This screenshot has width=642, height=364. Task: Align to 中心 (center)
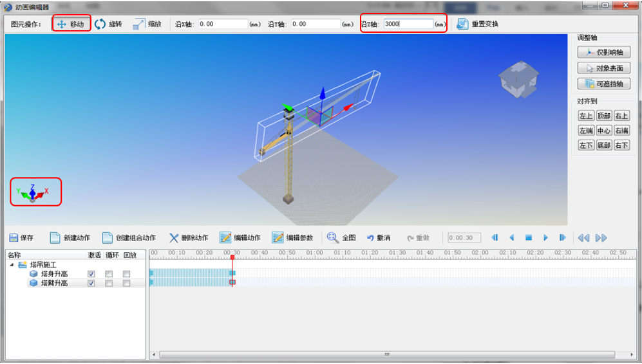(x=604, y=131)
